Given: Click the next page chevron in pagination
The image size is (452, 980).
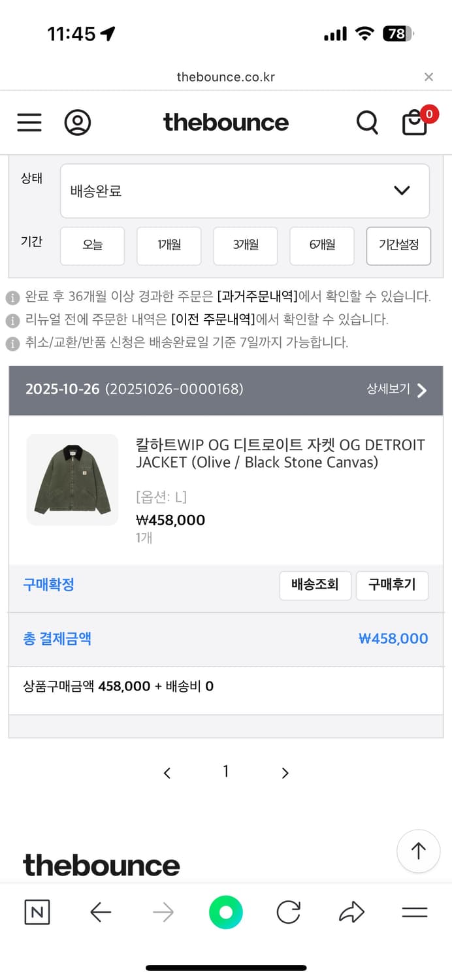Looking at the screenshot, I should tap(285, 772).
